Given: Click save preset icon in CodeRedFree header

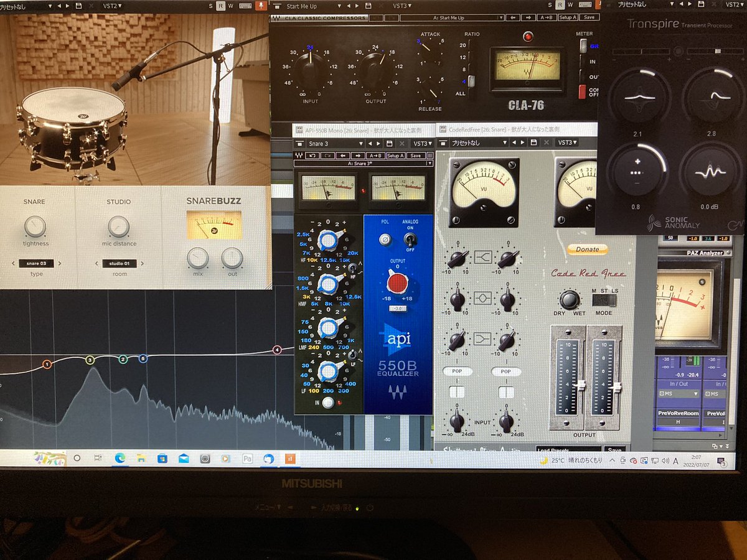Looking at the screenshot, I should 534,142.
